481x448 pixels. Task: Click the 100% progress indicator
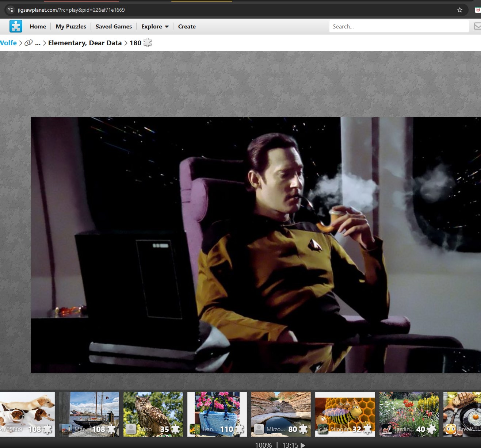(263, 445)
